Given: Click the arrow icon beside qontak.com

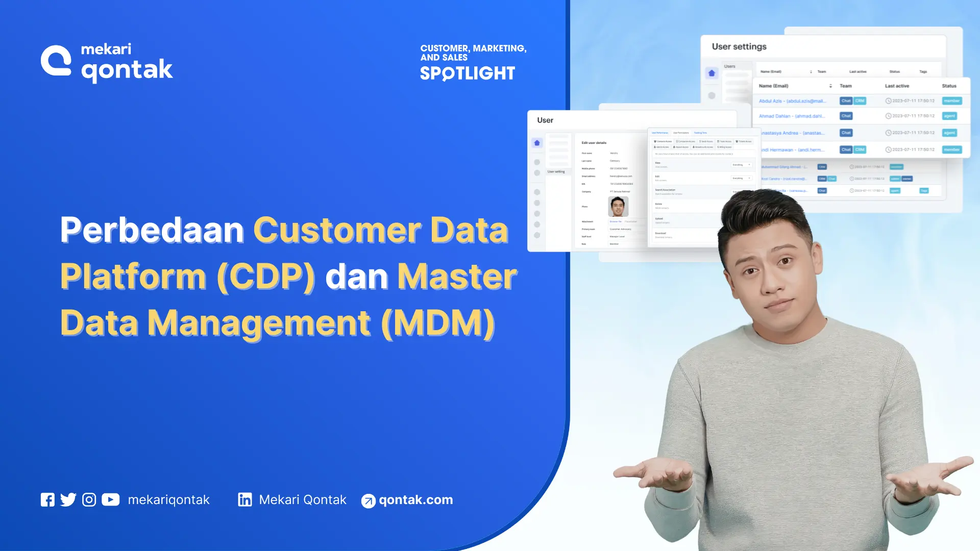Looking at the screenshot, I should coord(368,501).
